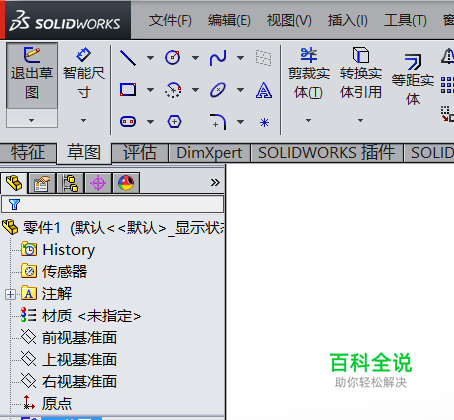This screenshot has width=454, height=420.
Task: Select Trim Entities (剪裁实体) tool
Action: (308, 74)
